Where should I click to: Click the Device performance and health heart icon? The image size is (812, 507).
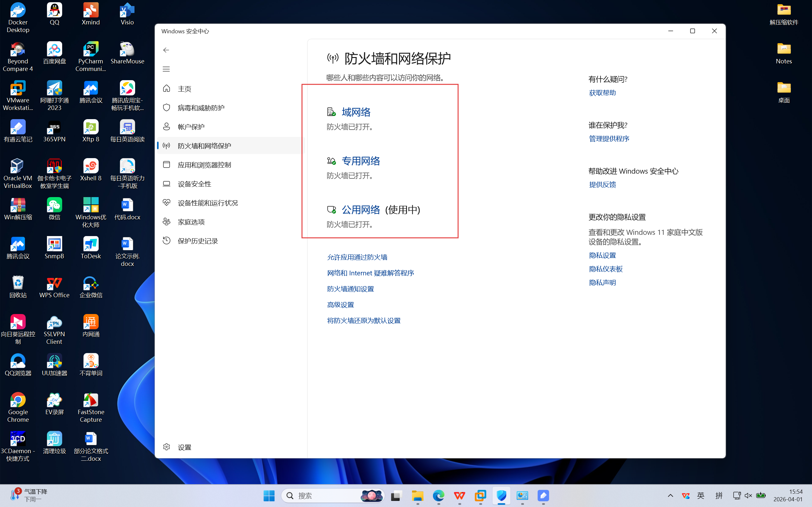tap(167, 202)
